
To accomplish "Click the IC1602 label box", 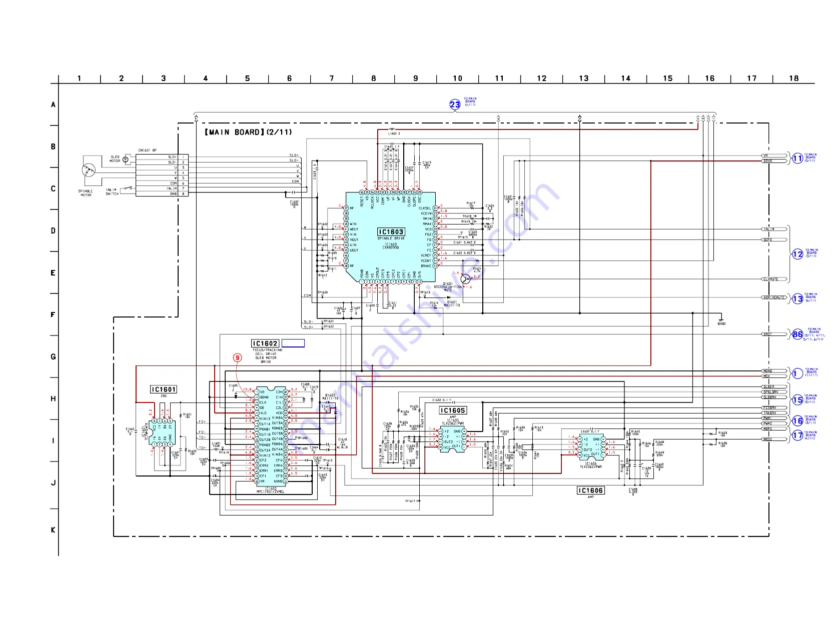I will (265, 343).
